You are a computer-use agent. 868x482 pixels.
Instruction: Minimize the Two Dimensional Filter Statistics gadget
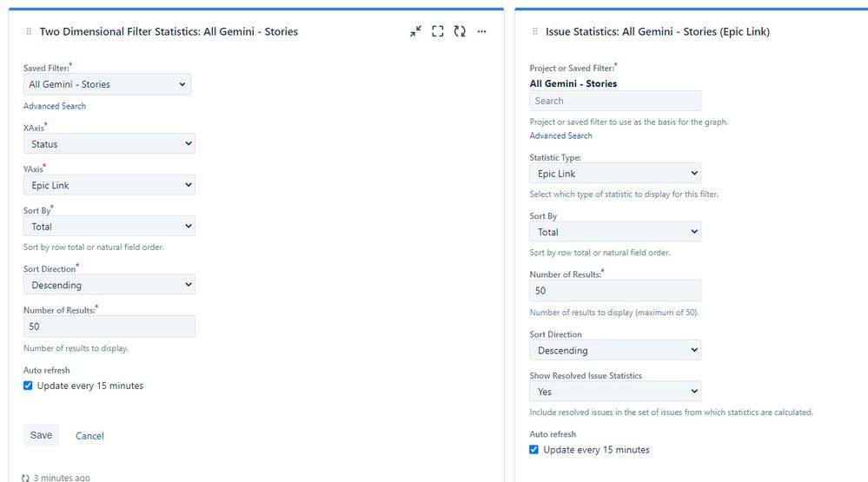[415, 31]
